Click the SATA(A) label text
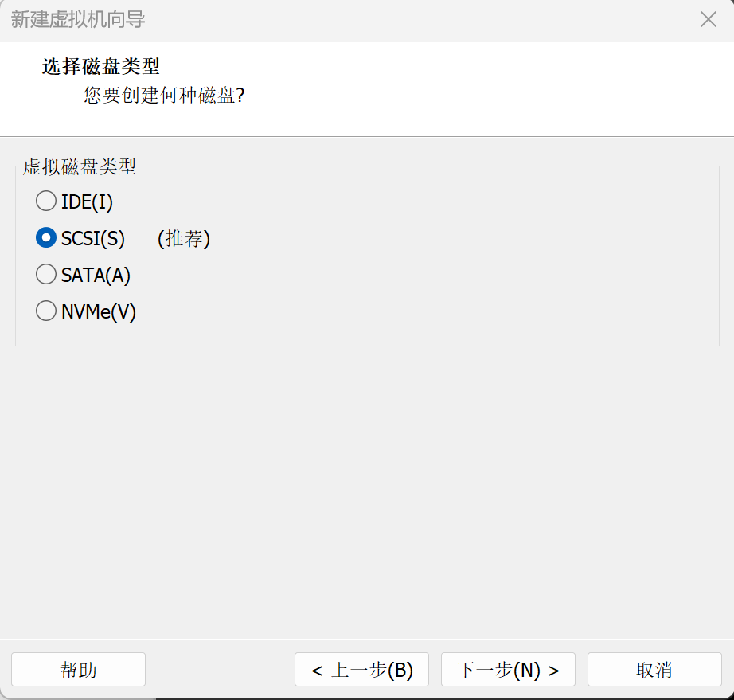This screenshot has height=700, width=734. tap(96, 275)
